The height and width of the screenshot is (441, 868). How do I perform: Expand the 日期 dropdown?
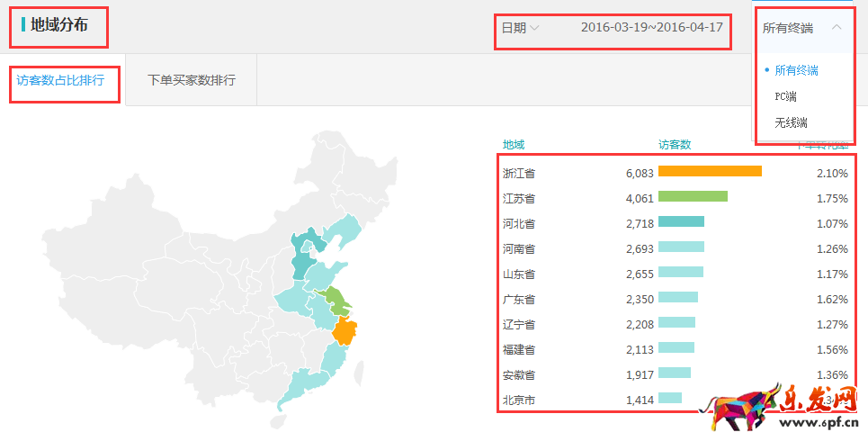520,28
